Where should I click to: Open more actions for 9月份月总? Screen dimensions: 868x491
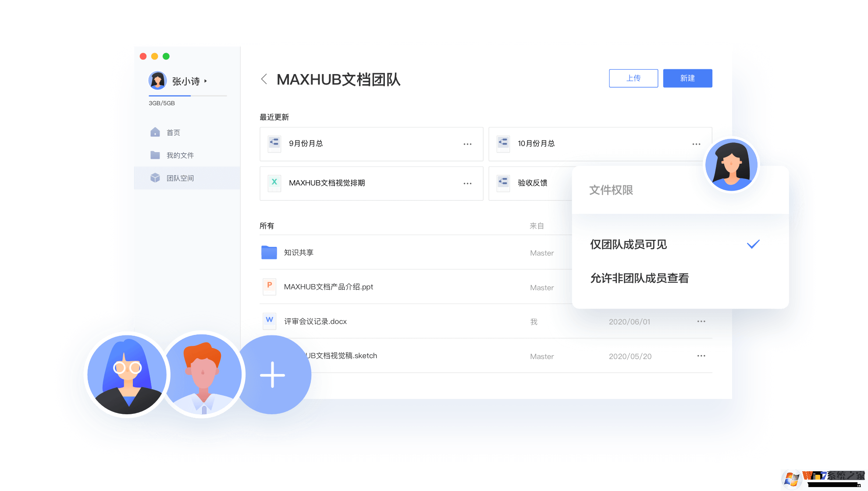tap(467, 143)
